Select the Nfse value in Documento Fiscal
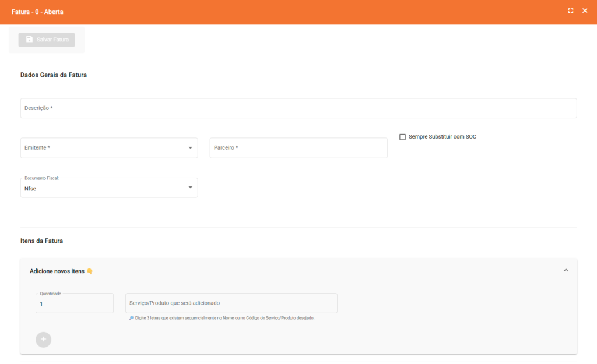 (x=31, y=189)
